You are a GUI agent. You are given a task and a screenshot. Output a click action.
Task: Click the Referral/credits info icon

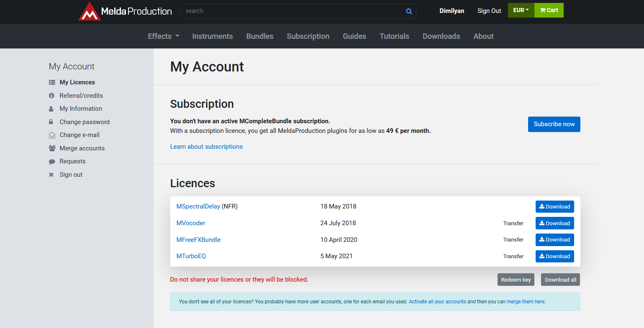click(x=51, y=96)
